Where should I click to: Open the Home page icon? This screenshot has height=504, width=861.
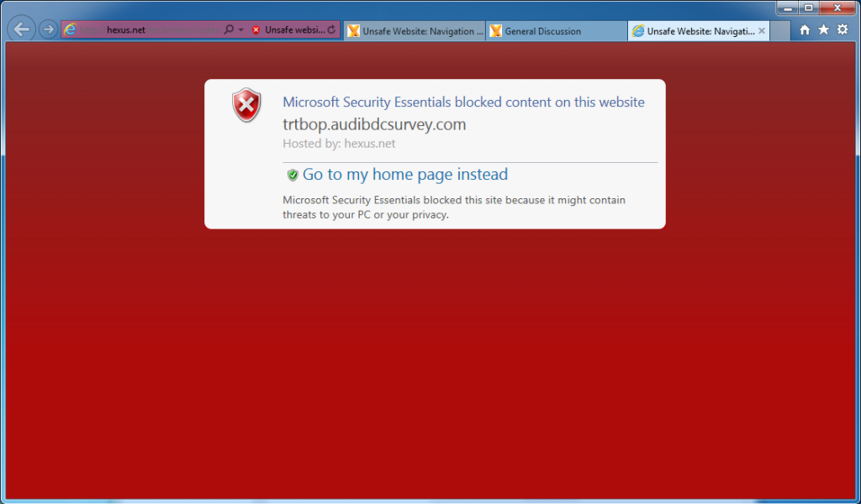(x=805, y=30)
